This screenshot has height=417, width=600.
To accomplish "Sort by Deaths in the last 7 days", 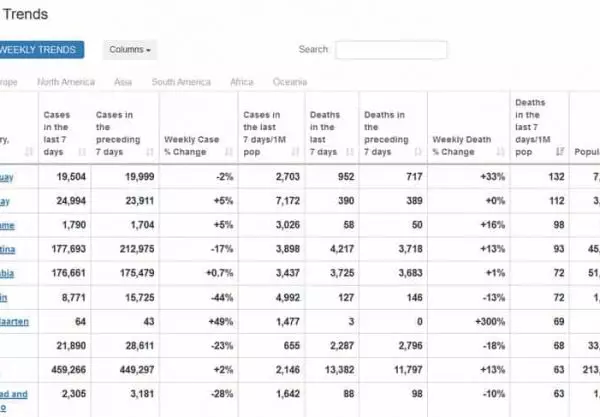I will (x=324, y=134).
